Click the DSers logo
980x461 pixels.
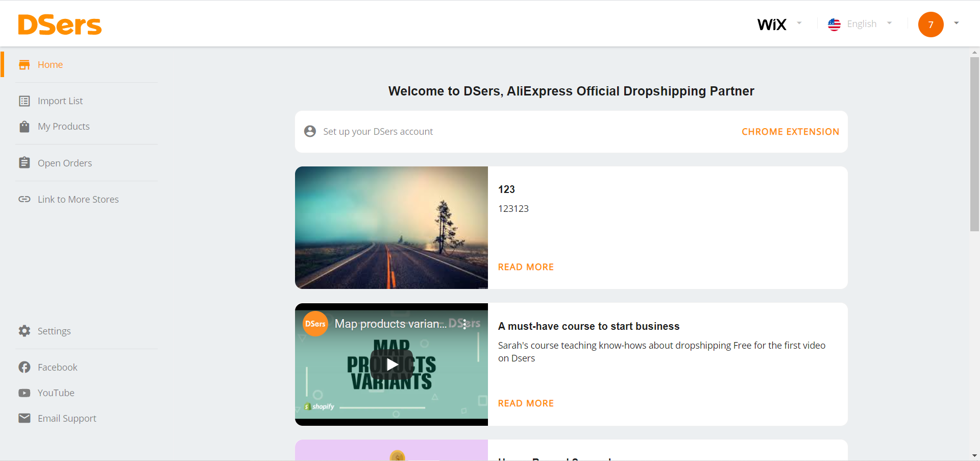coord(60,25)
